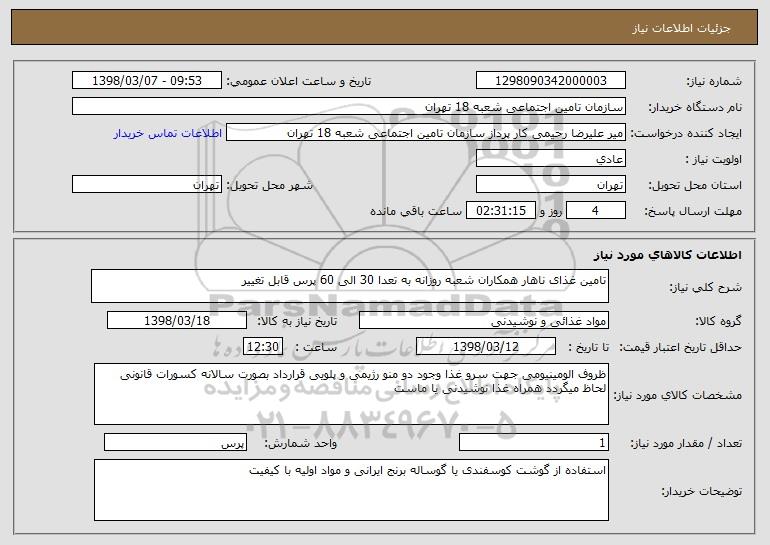This screenshot has width=770, height=545.
Task: Click label تاریخ و ساعت اعلان عمومی
Action: coord(299,82)
